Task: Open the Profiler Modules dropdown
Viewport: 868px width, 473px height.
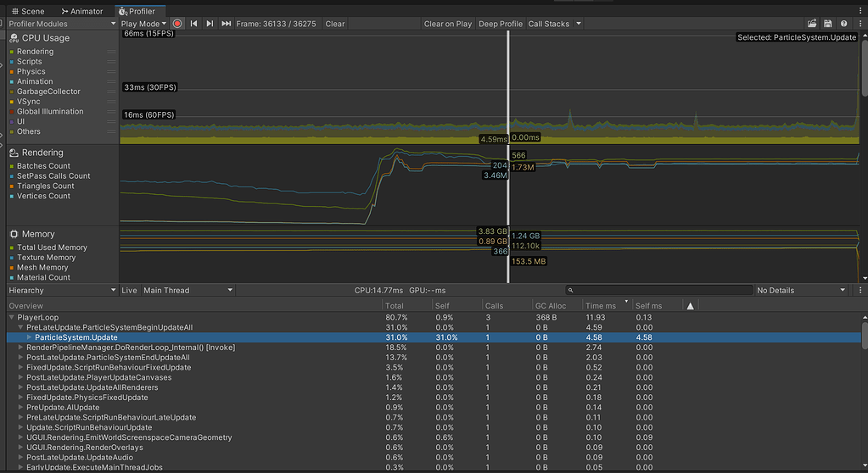Action: (x=61, y=24)
